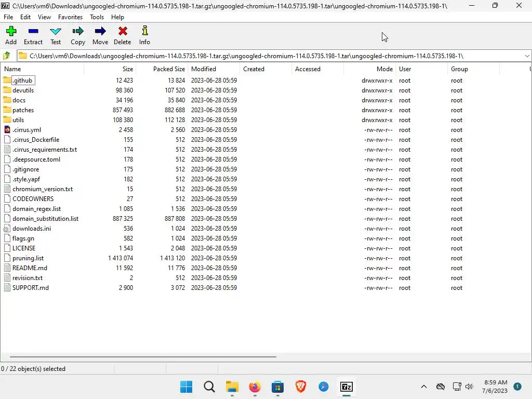Launch Firefox from the taskbar

255,387
